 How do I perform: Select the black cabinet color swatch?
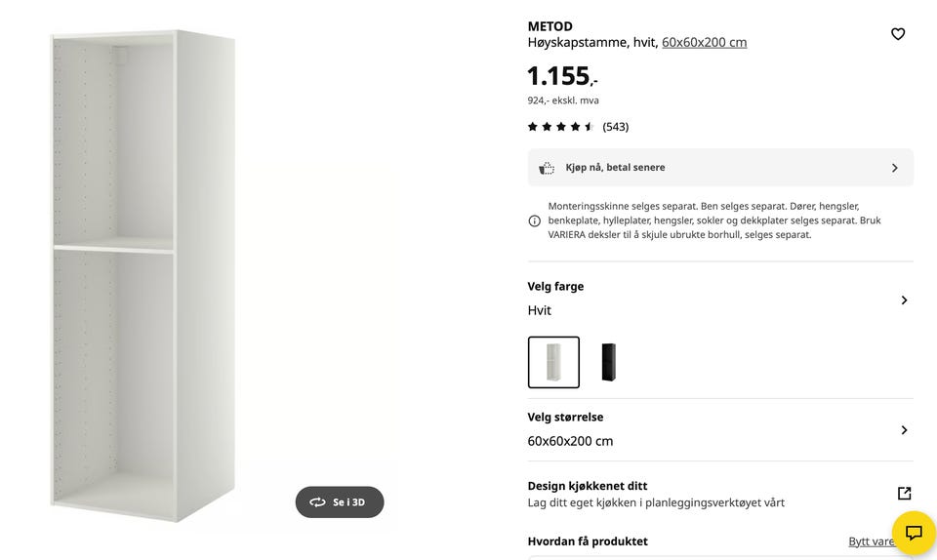[608, 362]
